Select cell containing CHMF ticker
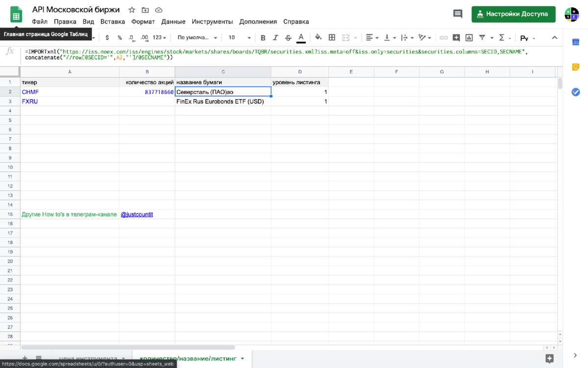The image size is (588, 368). [x=70, y=92]
